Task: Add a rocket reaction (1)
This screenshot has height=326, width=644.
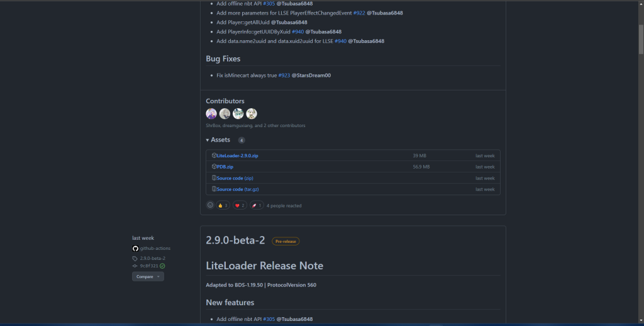Action: (257, 205)
